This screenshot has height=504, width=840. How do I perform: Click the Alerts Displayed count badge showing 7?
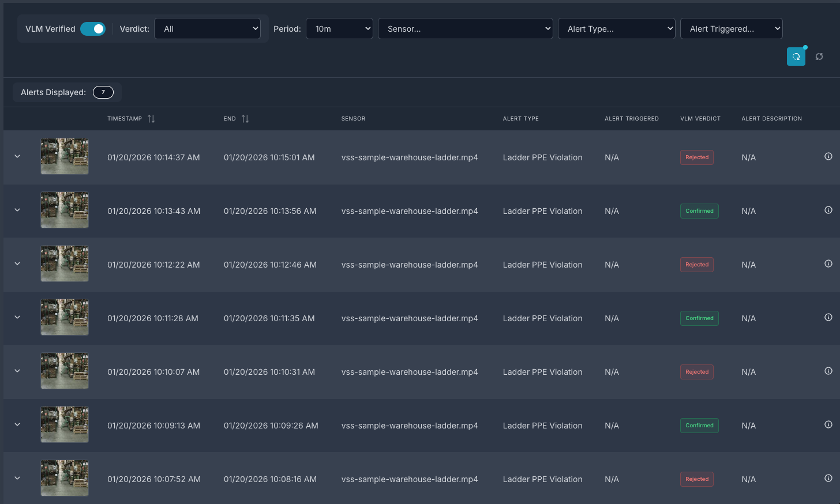[103, 92]
